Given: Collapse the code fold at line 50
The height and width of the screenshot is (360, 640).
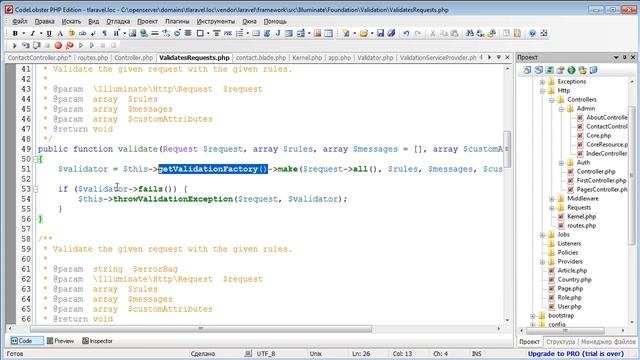Looking at the screenshot, I should click(x=36, y=159).
